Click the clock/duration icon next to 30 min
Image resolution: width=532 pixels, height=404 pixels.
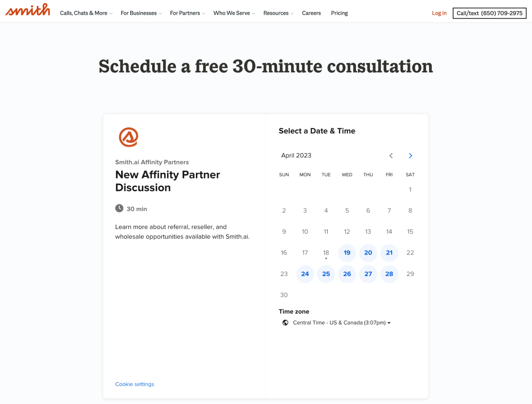(119, 208)
